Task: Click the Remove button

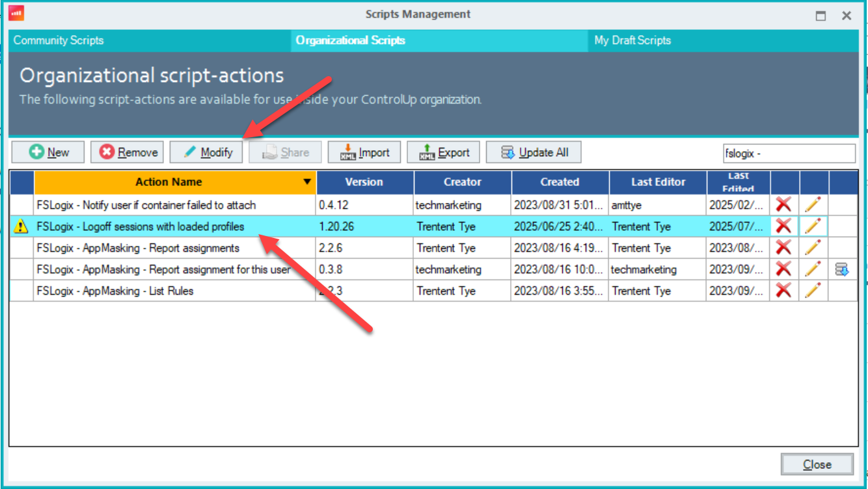Action: 128,152
